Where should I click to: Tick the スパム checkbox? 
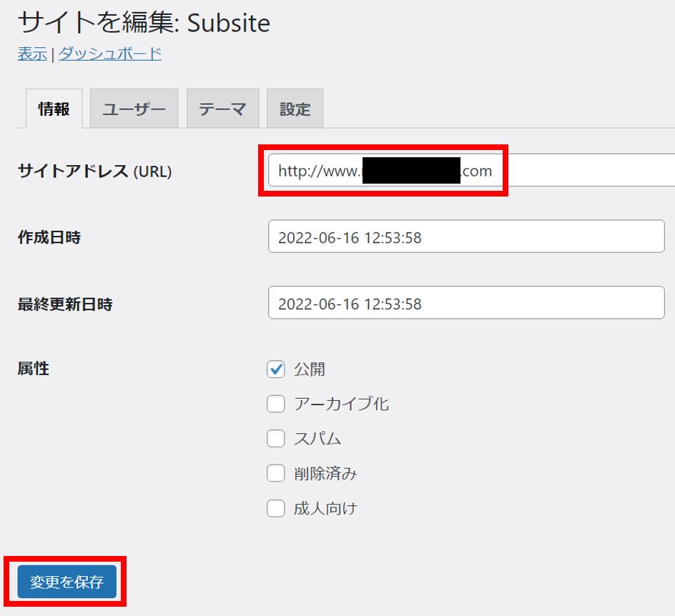tap(276, 439)
